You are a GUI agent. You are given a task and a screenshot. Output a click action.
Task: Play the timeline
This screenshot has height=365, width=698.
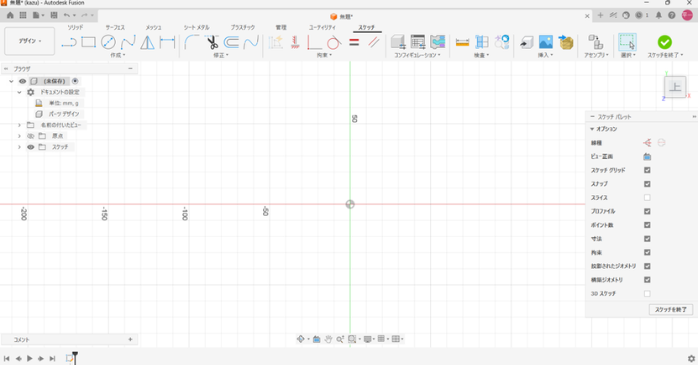click(x=29, y=358)
